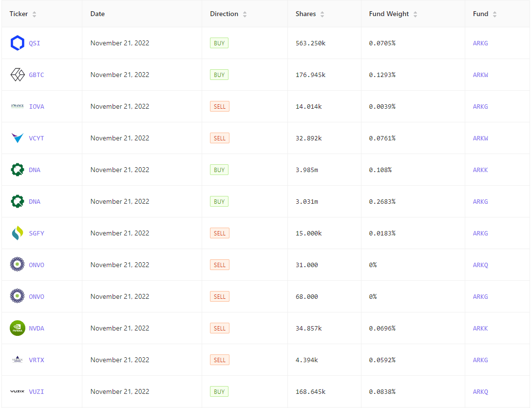The height and width of the screenshot is (408, 532).
Task: Open the NVDA ticker link
Action: click(37, 328)
